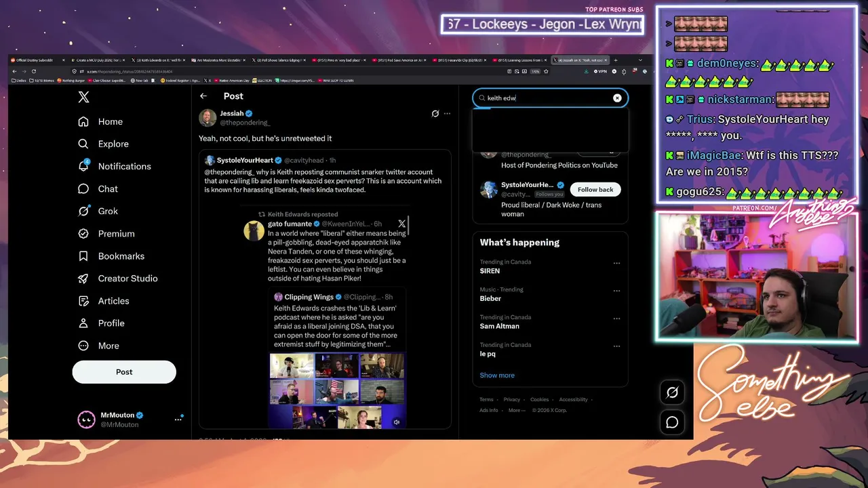Viewport: 868px width, 488px height.
Task: Reload the page
Action: tap(33, 71)
